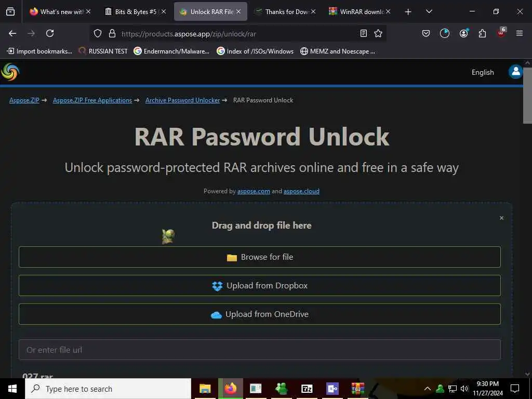Bookmark this page with the star icon

pyautogui.click(x=378, y=33)
